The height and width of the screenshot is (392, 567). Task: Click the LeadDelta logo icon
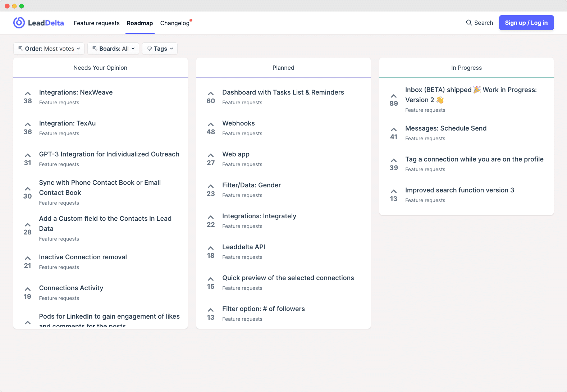(19, 23)
